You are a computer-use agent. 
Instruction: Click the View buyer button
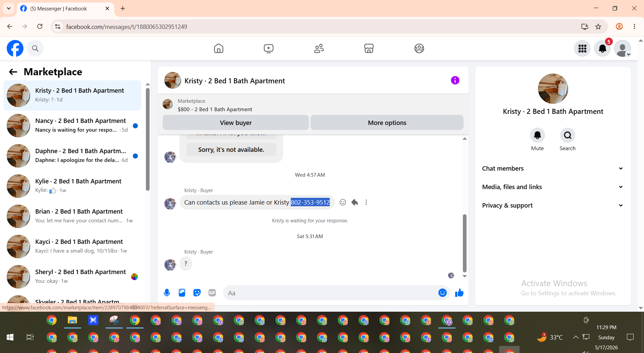click(x=235, y=123)
